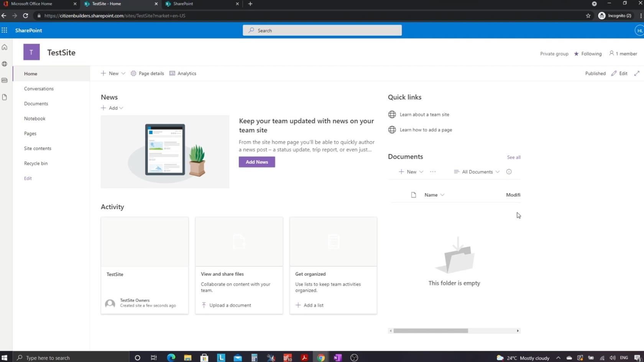Expand the Add dropdown under News
This screenshot has width=644, height=362.
pyautogui.click(x=112, y=108)
